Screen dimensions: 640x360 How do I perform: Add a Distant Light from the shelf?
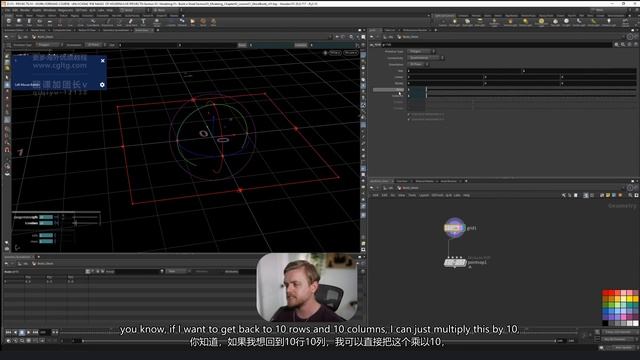click(526, 22)
